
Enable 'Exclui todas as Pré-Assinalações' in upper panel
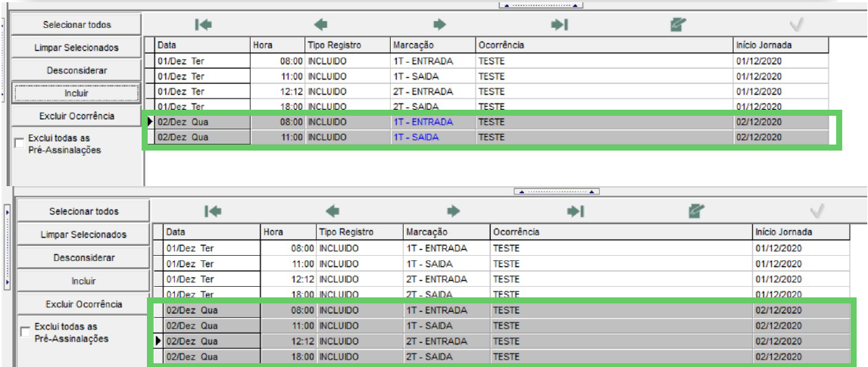(20, 143)
